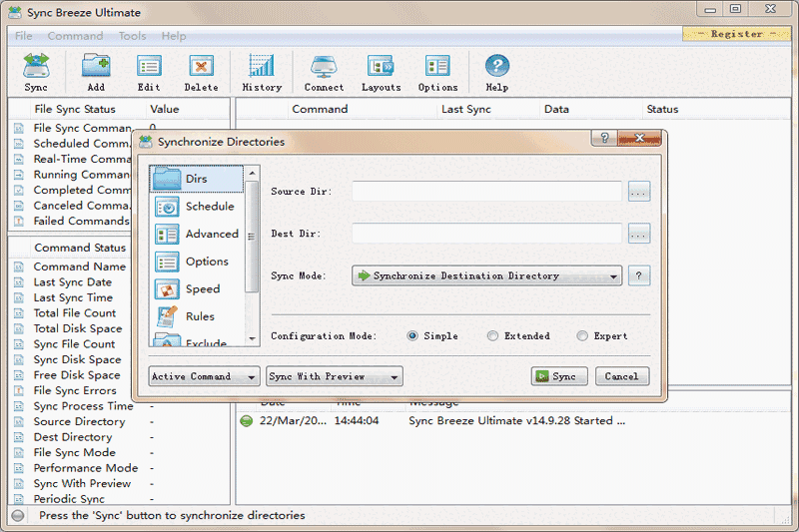The width and height of the screenshot is (799, 532).
Task: Click the dialog sidebar scrollbar thumb
Action: pyautogui.click(x=252, y=237)
